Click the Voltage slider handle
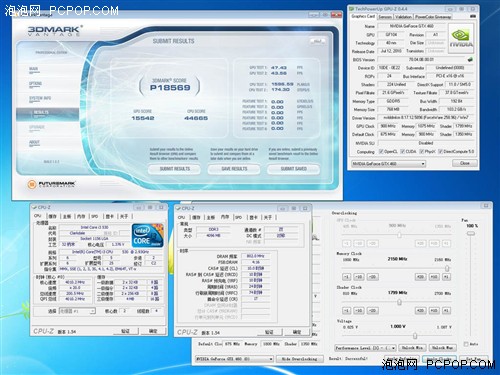500x375 pixels. pos(415,336)
